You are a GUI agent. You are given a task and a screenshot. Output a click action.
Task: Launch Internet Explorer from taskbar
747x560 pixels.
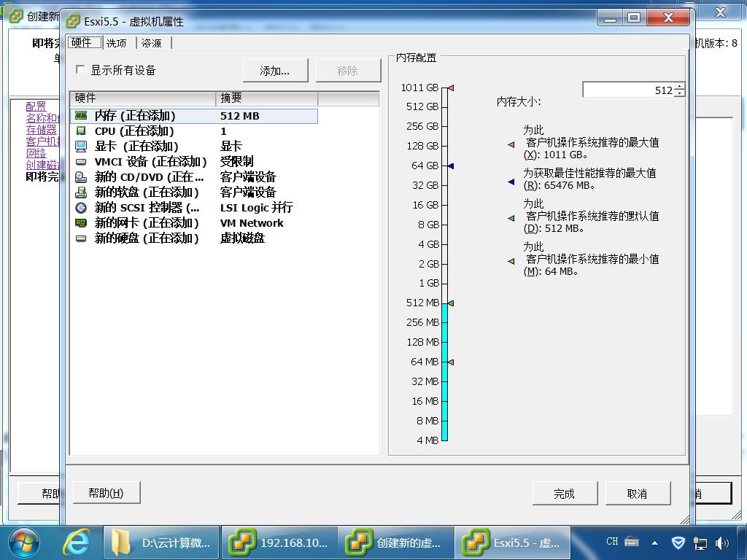tap(76, 542)
